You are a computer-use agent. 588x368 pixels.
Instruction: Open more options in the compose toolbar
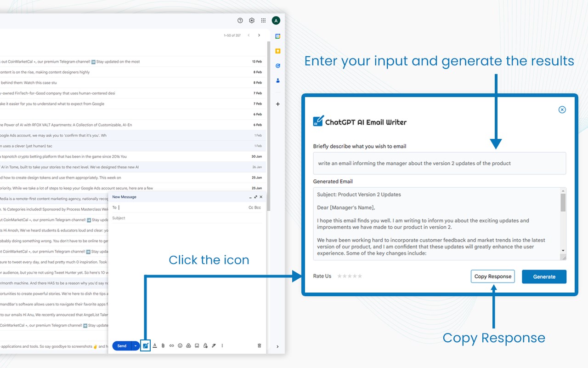click(x=222, y=345)
